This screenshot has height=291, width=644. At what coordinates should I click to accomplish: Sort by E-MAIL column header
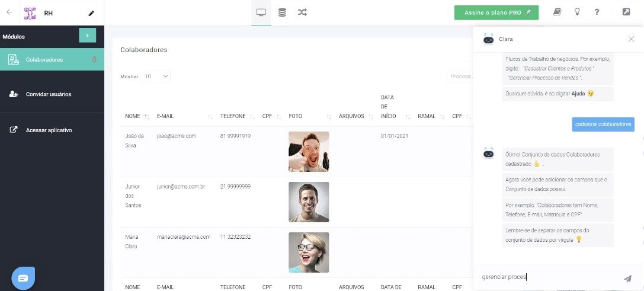(184, 116)
